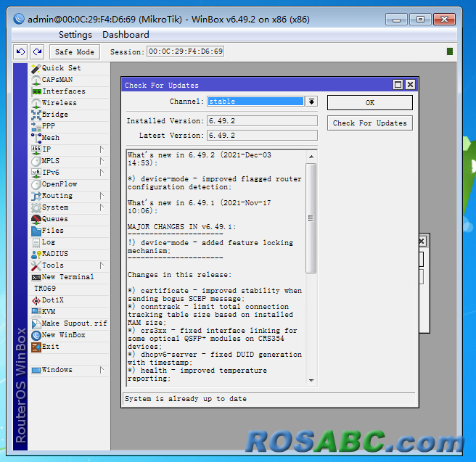Click the Latest Version field

(x=262, y=136)
